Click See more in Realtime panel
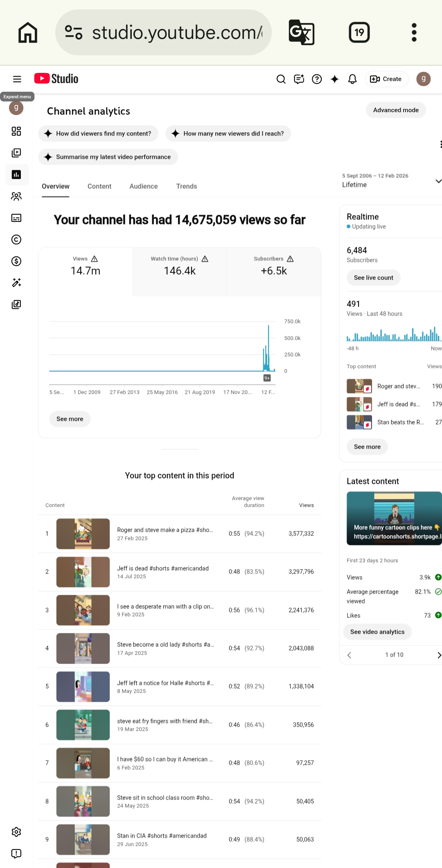The image size is (442, 868). point(367,447)
